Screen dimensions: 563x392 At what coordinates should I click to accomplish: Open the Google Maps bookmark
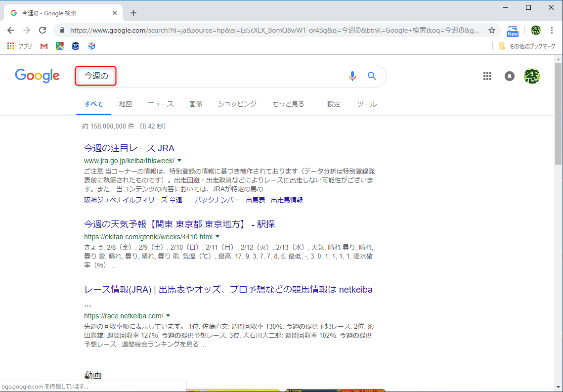pyautogui.click(x=60, y=46)
